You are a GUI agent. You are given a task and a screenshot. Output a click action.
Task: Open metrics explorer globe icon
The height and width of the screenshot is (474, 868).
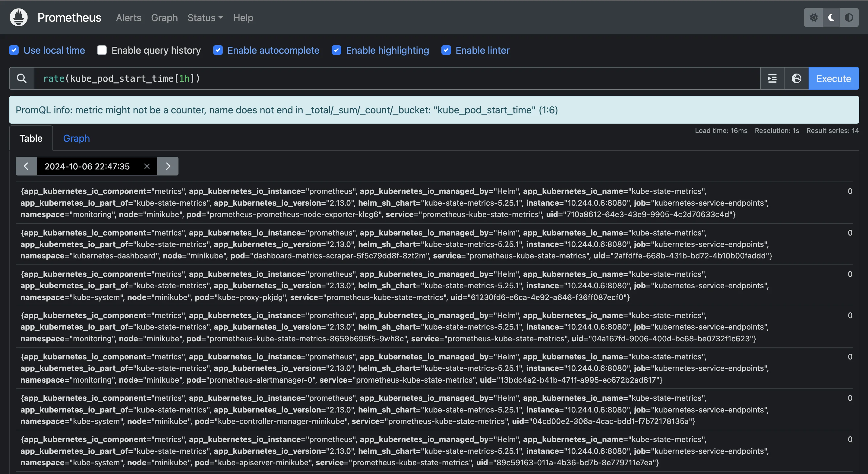pyautogui.click(x=796, y=78)
